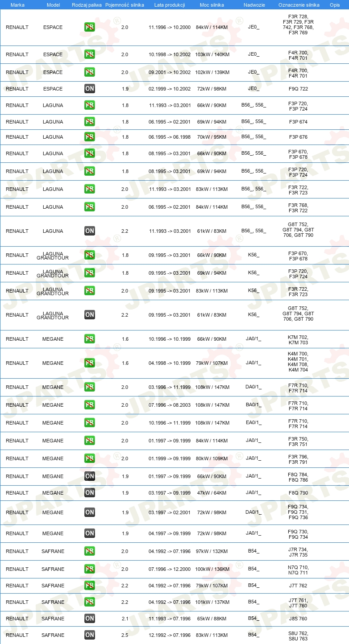Image resolution: width=349 pixels, height=644 pixels.
Task: Click the F9Q 722 engine code
Action: click(x=298, y=89)
